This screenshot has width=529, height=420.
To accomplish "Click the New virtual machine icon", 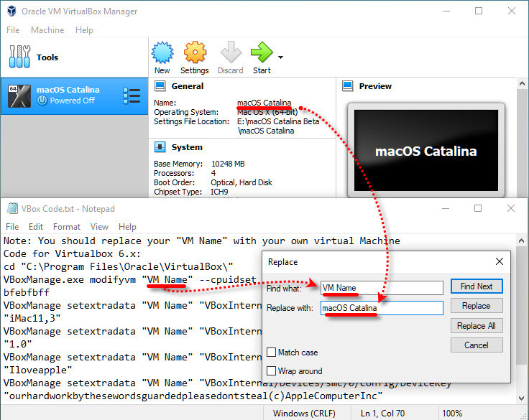I will [x=162, y=52].
